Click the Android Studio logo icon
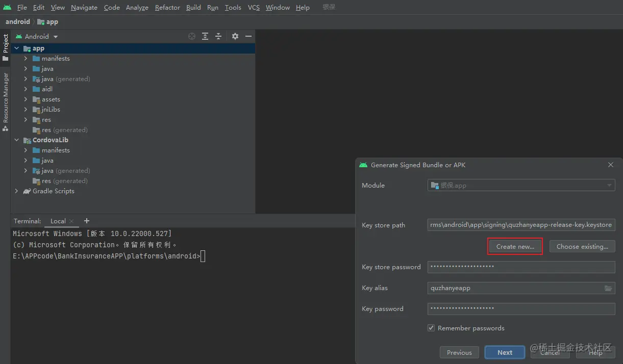Viewport: 623px width, 364px height. click(x=7, y=7)
